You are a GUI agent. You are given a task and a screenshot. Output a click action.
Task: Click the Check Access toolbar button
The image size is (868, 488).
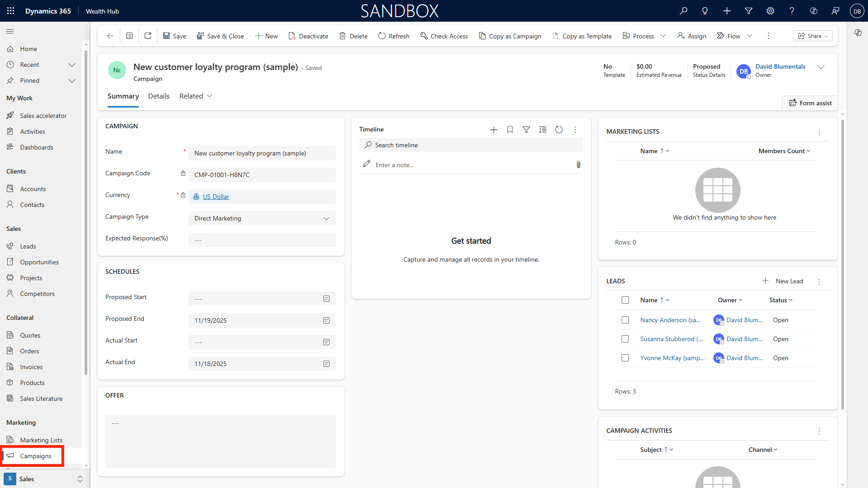pos(444,36)
